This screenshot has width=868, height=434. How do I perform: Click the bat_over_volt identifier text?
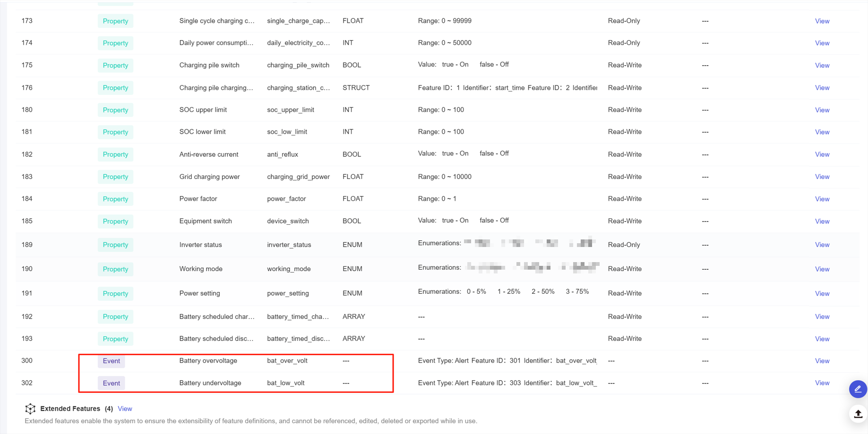click(287, 361)
